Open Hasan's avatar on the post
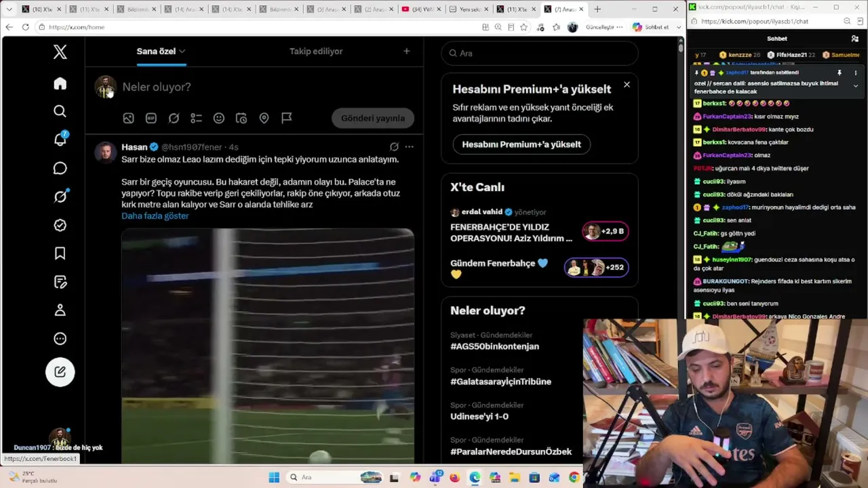 point(105,152)
